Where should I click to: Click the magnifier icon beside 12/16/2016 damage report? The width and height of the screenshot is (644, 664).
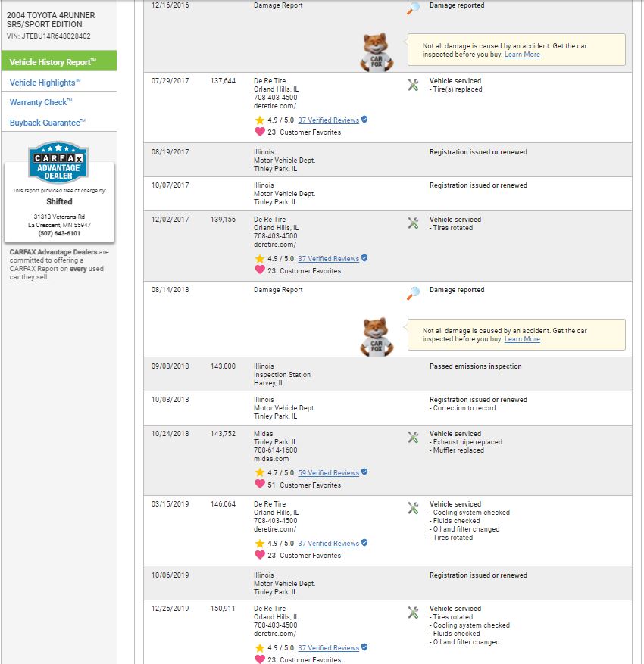coord(413,8)
